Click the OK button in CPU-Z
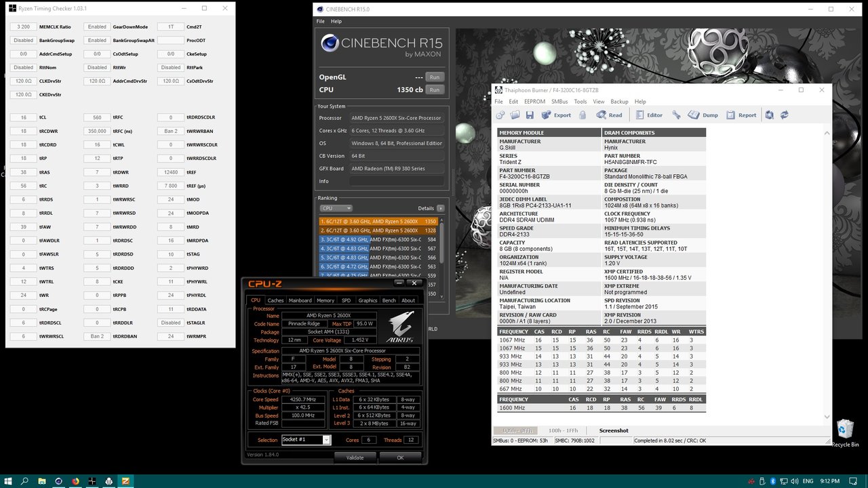Viewport: 868px width, 488px height. [400, 457]
